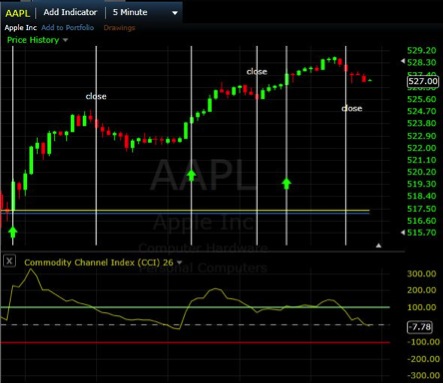Screen dimensions: 444x384
Task: Open the 5 Minute interval dropdown
Action: (145, 13)
